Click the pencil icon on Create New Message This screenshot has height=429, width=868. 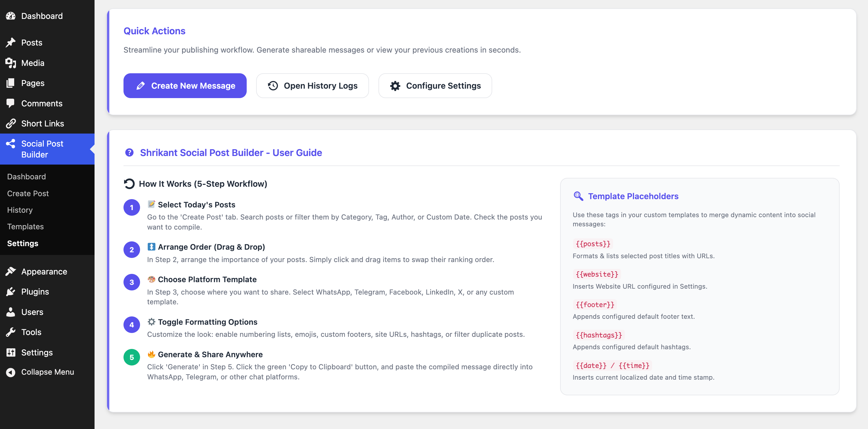[x=141, y=86]
